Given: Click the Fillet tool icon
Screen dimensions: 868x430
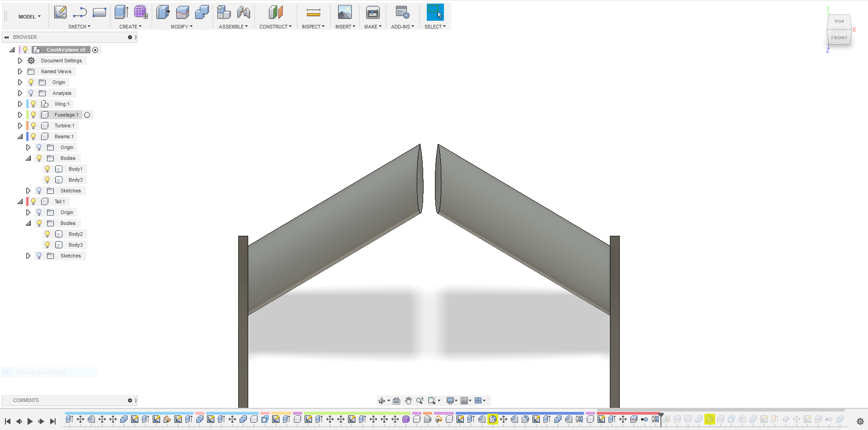Looking at the screenshot, I should (183, 12).
